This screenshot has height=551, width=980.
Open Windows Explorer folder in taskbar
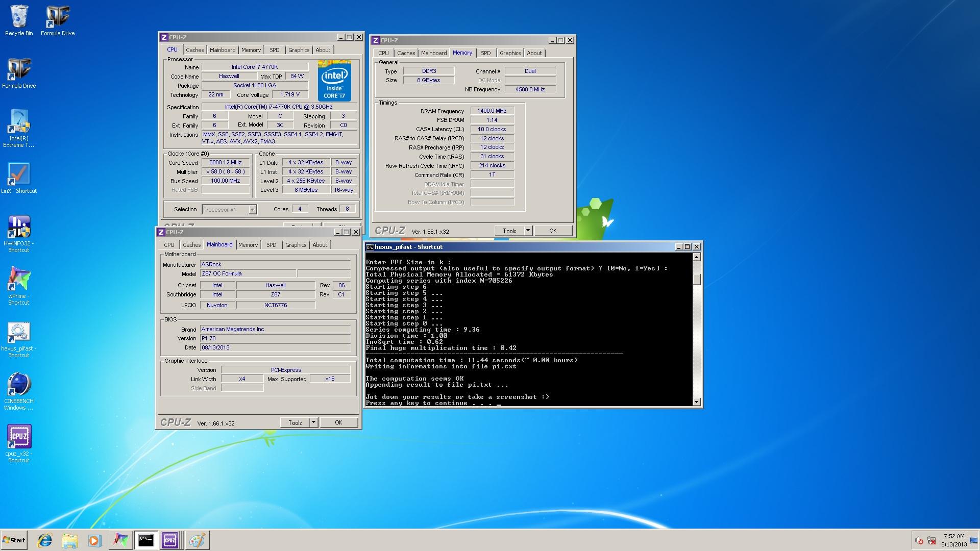click(70, 540)
